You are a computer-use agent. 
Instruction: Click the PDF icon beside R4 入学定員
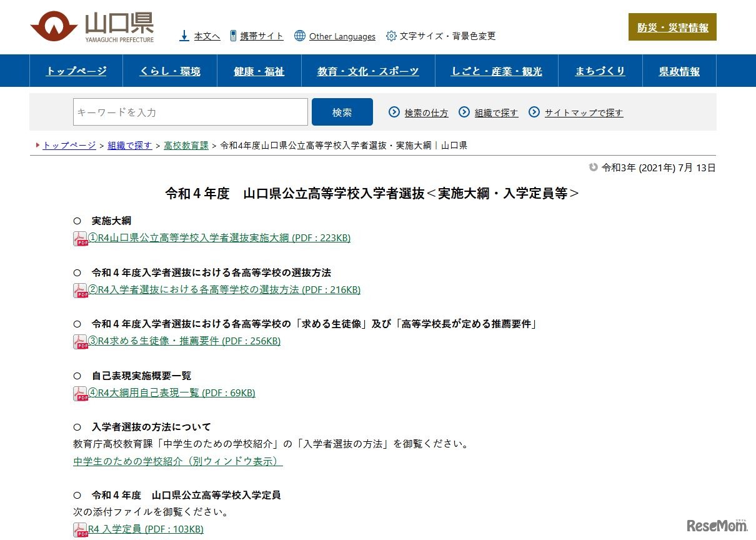pos(80,529)
